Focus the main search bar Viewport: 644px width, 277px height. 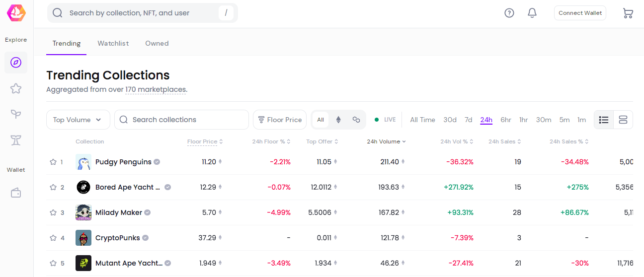tap(143, 13)
